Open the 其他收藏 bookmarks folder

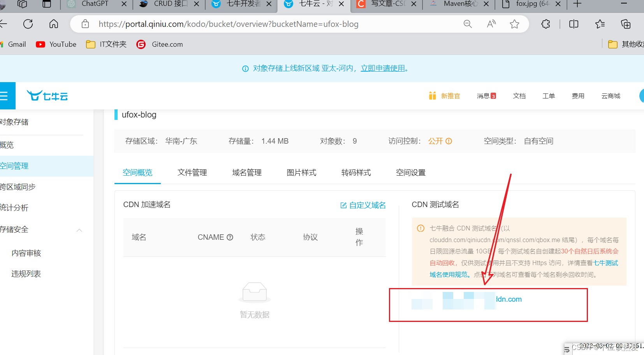(x=626, y=44)
